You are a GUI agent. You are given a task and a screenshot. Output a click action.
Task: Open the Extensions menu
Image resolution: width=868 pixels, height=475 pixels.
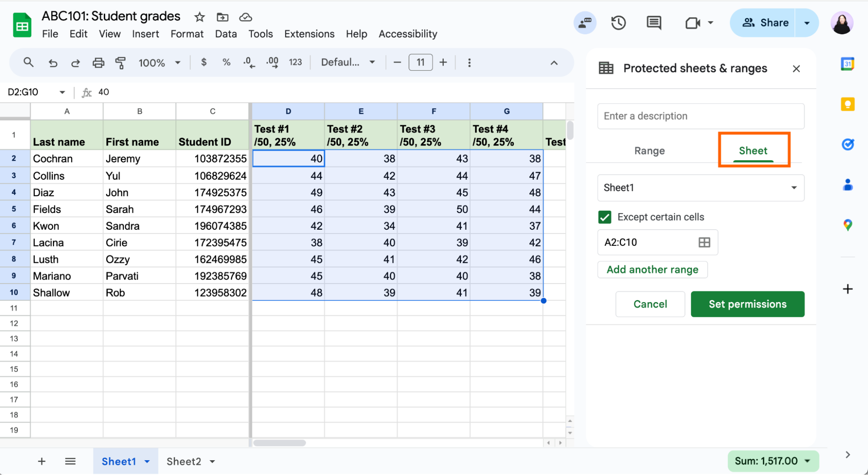click(x=309, y=34)
